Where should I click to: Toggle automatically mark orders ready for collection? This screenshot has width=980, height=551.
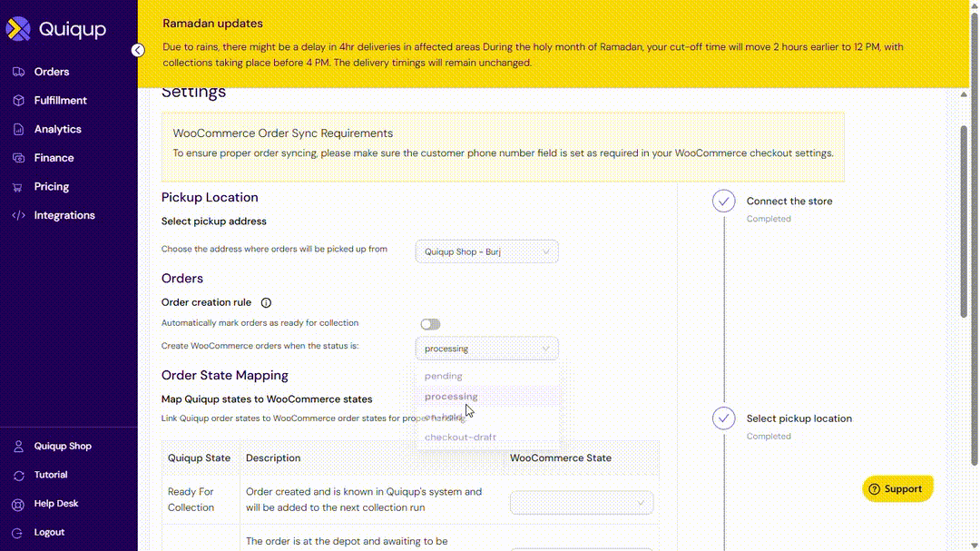tap(430, 324)
